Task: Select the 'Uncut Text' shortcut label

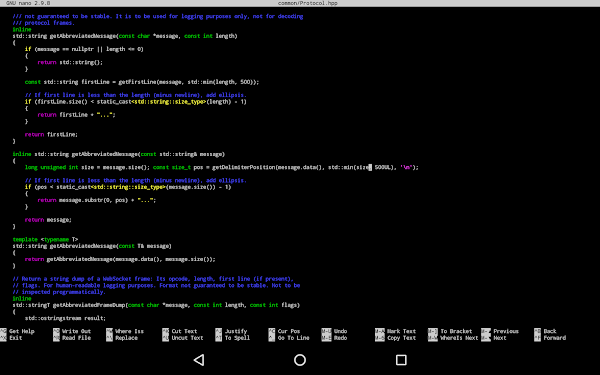Action: pyautogui.click(x=188, y=338)
